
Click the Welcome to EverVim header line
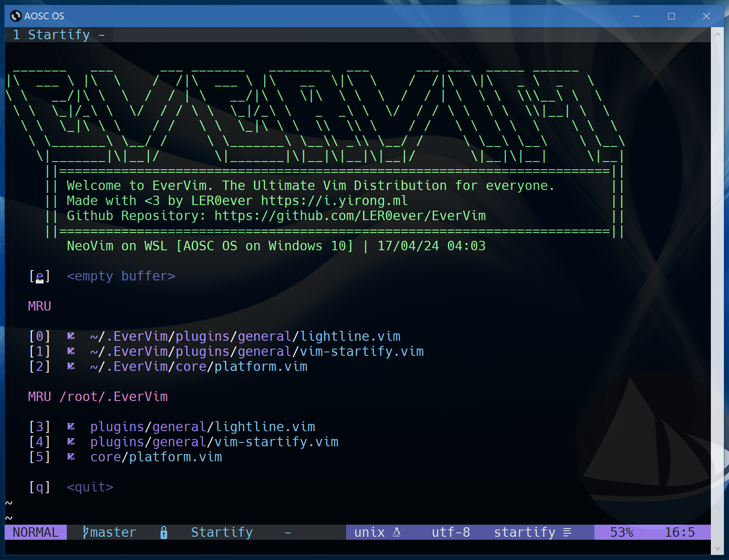tap(310, 185)
